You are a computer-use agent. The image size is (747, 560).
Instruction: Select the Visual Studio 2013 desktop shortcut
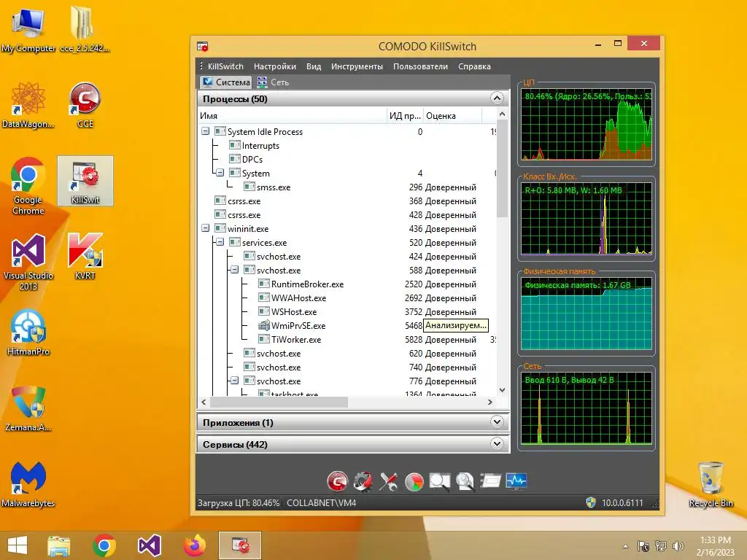28,262
